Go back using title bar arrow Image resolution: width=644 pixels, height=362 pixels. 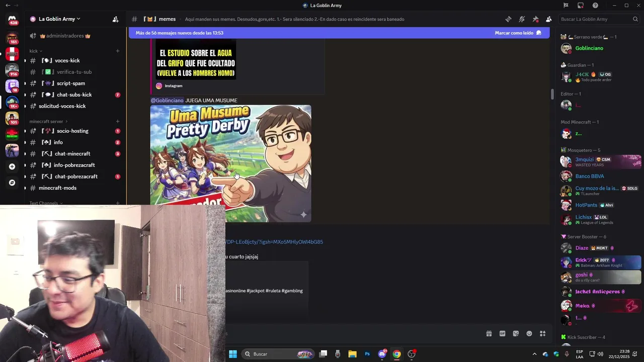click(8, 6)
